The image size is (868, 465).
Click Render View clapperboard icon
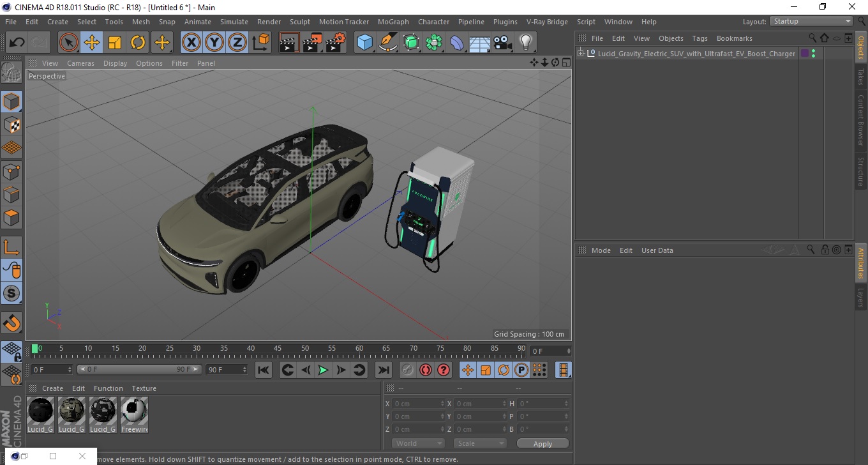click(x=289, y=43)
